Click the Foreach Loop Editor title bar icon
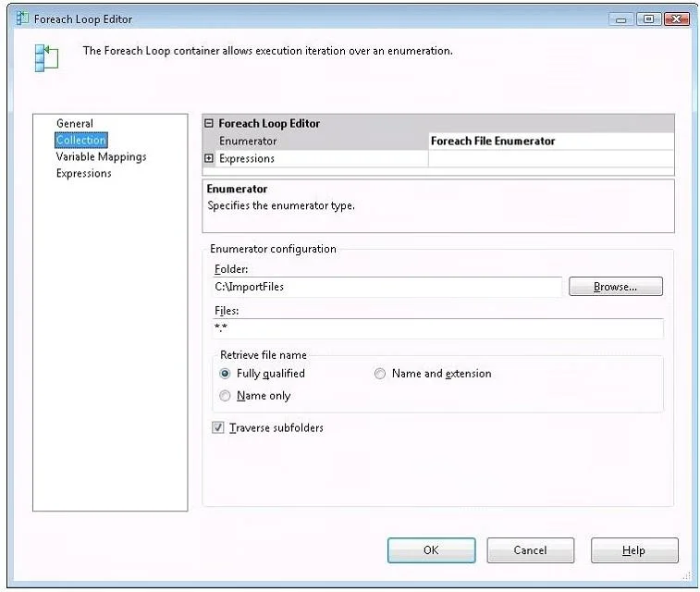This screenshot has height=592, width=700. [x=22, y=18]
